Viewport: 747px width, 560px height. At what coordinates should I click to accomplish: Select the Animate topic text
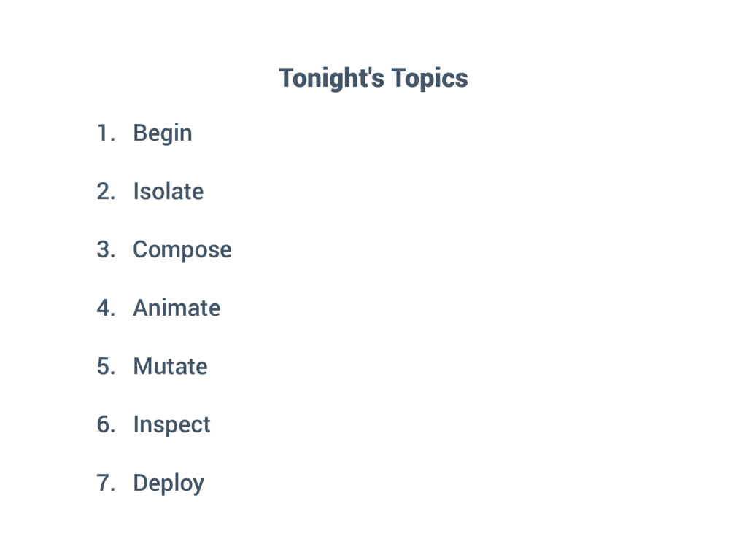click(176, 308)
